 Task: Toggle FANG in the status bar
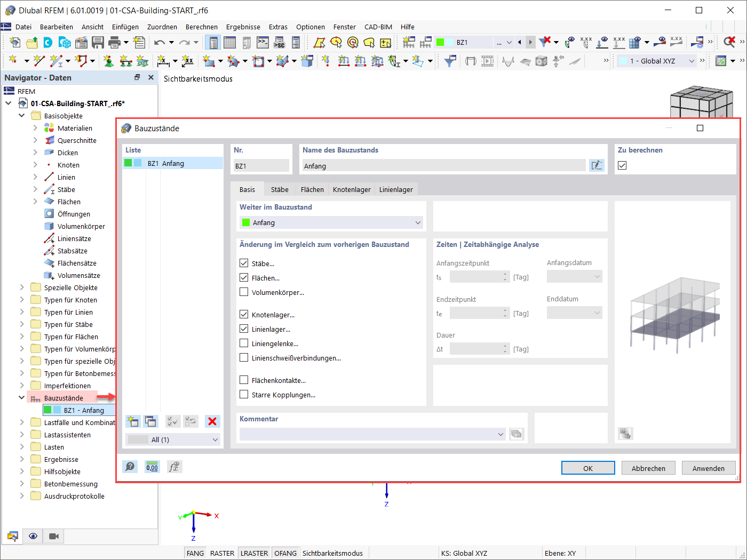click(195, 553)
